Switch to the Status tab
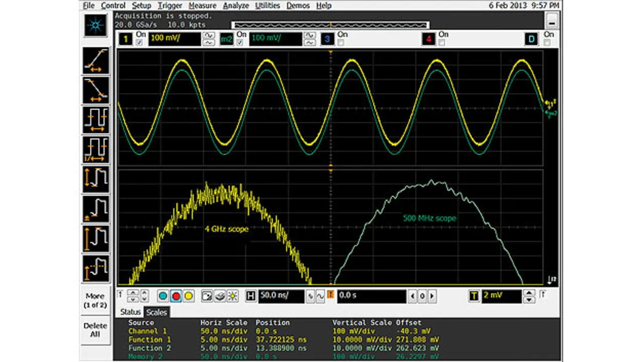The width and height of the screenshot is (644, 362). (x=130, y=312)
